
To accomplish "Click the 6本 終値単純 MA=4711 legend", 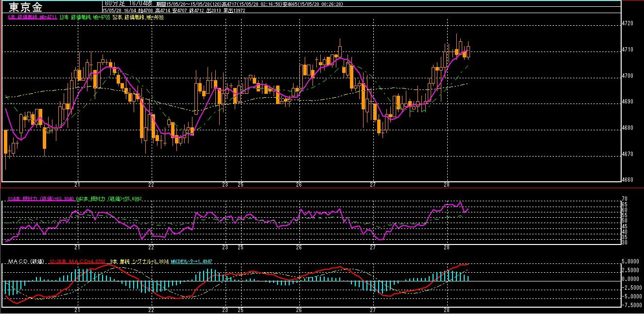I will [33, 17].
